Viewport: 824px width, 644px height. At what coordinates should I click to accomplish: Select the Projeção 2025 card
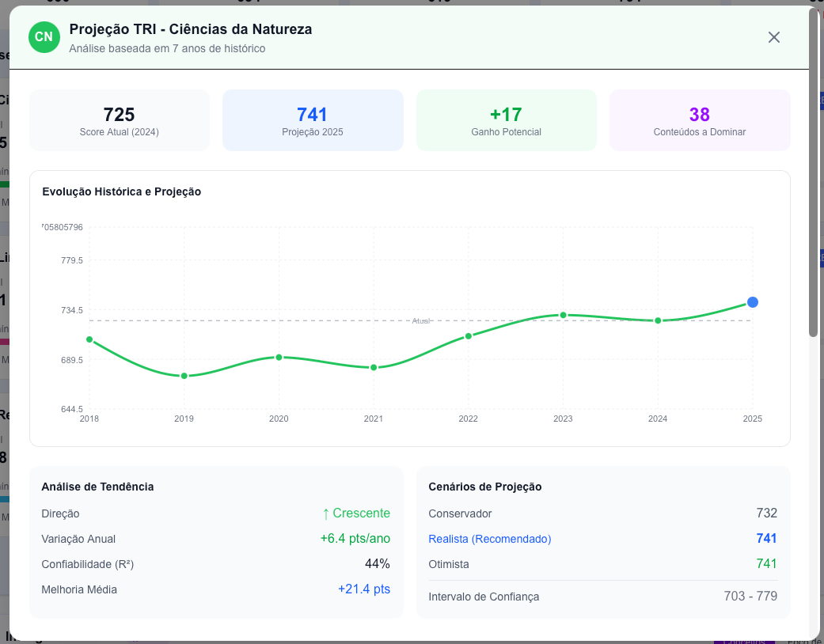[313, 120]
